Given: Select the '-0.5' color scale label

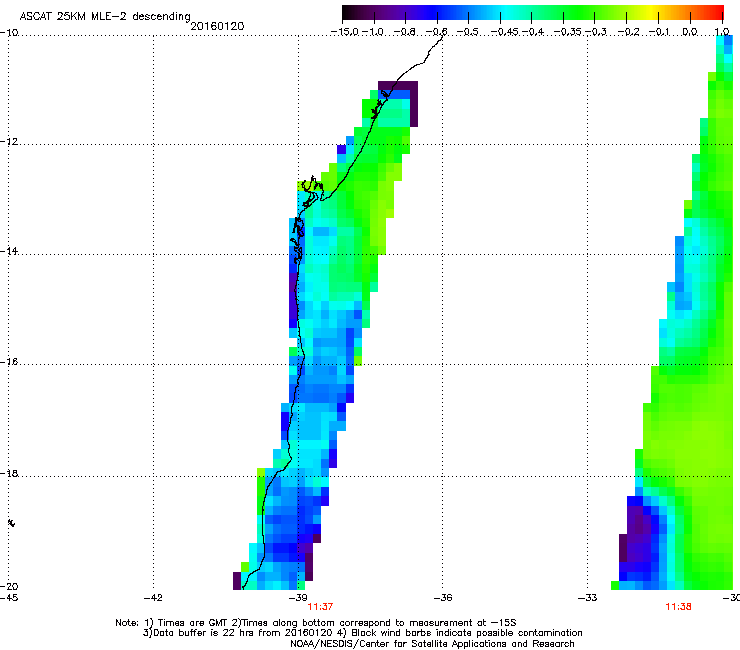Looking at the screenshot, I should [468, 32].
